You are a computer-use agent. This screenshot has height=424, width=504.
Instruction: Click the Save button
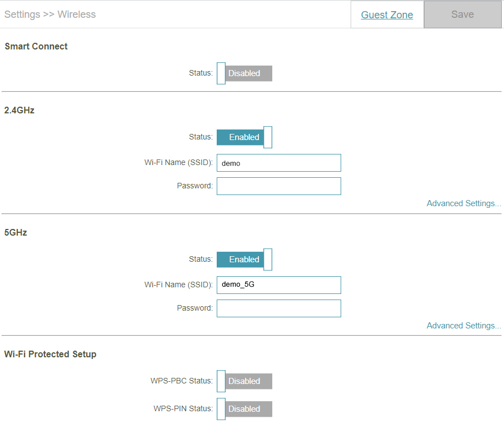(462, 15)
